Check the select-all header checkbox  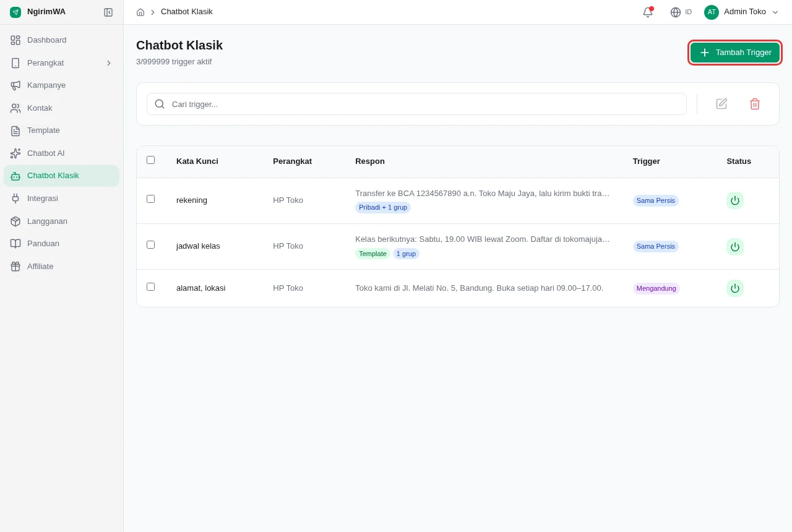click(150, 160)
